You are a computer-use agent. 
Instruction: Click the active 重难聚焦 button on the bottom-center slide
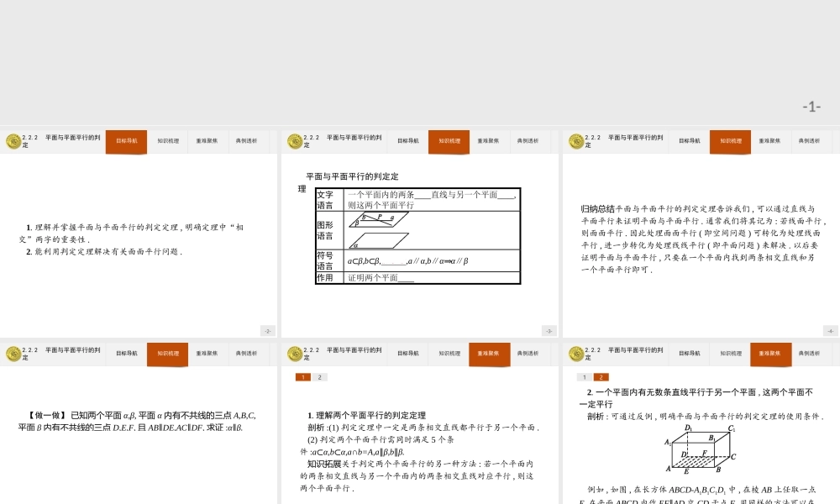tap(488, 354)
